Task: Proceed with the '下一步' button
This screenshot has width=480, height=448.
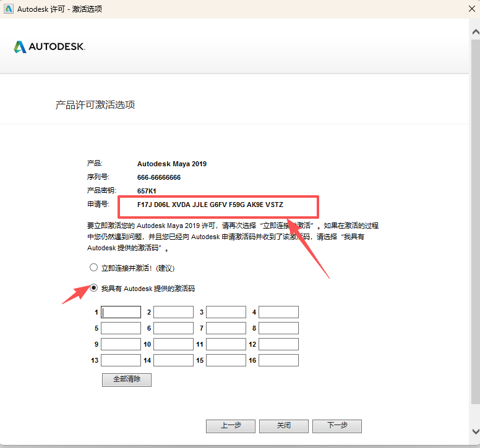Action: [x=337, y=426]
